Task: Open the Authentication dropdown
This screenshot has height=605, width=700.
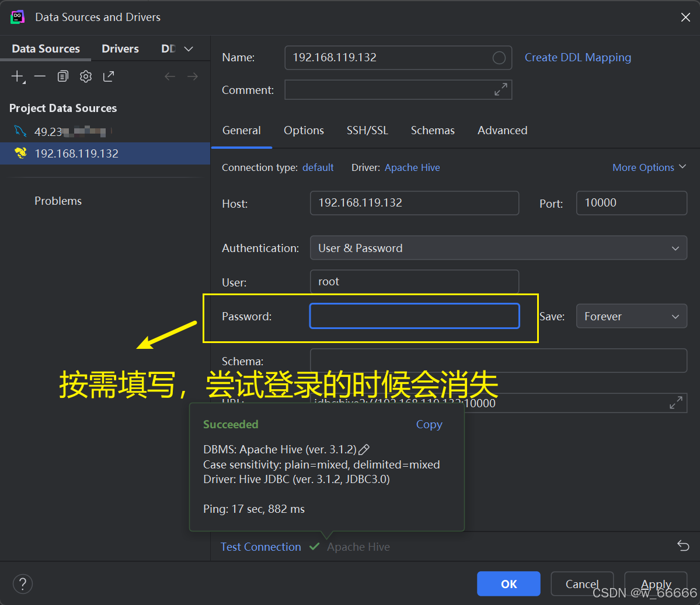Action: coord(498,247)
